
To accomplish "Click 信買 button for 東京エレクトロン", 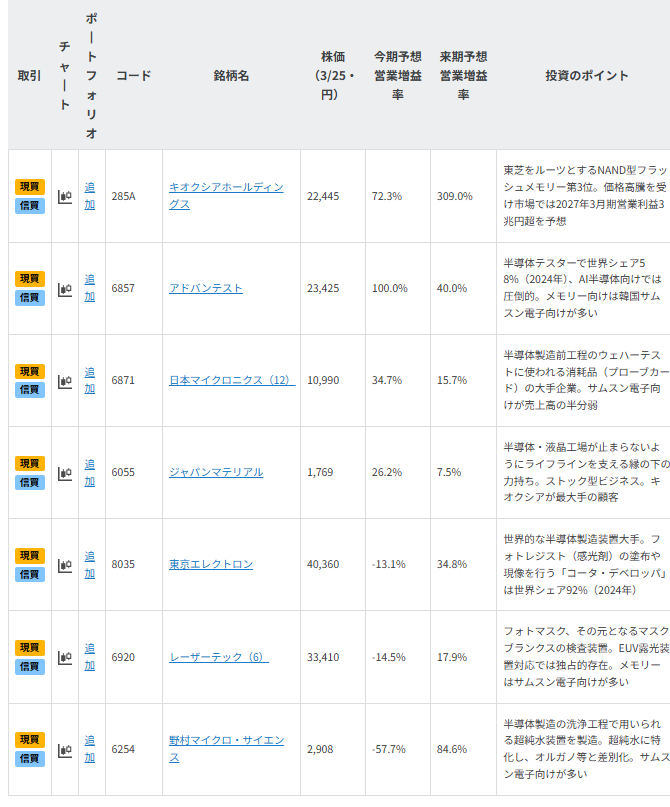I will pyautogui.click(x=30, y=574).
